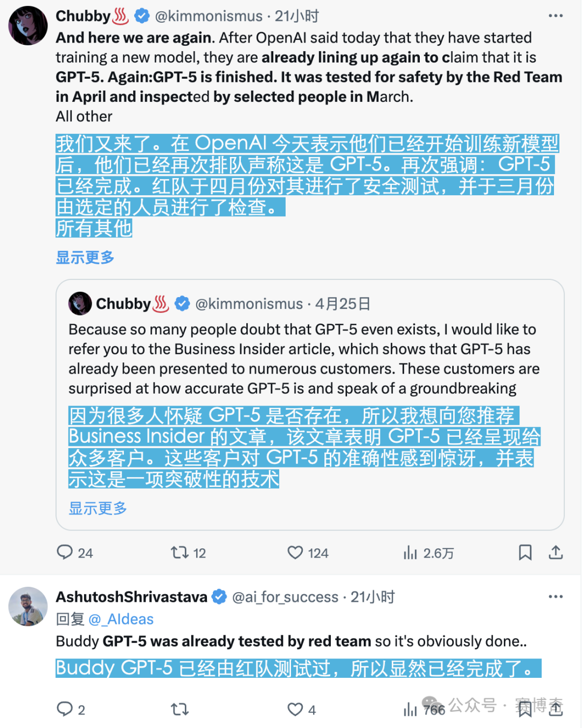This screenshot has width=582, height=728.
Task: Open AshutoshShrivastava's profile picture
Action: point(28,606)
